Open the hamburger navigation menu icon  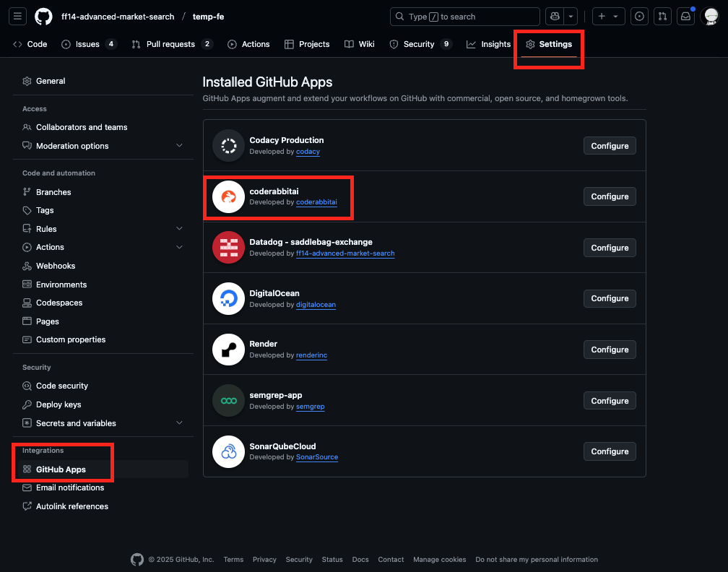17,16
